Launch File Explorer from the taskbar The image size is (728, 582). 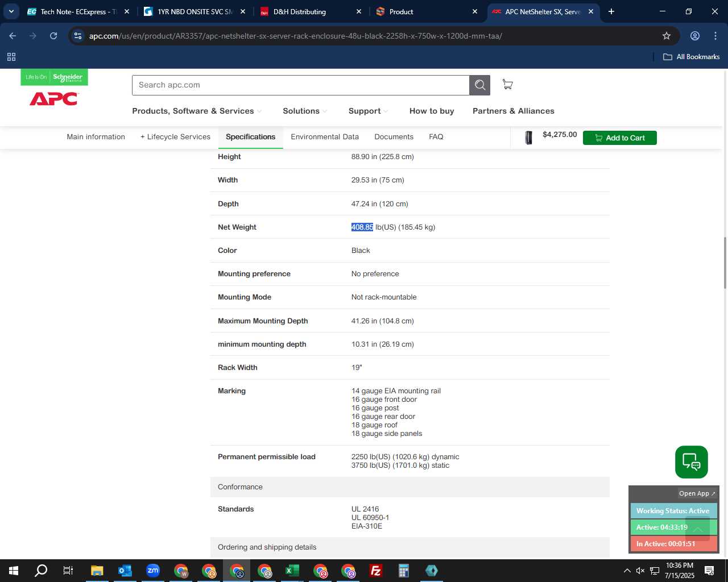coord(97,571)
